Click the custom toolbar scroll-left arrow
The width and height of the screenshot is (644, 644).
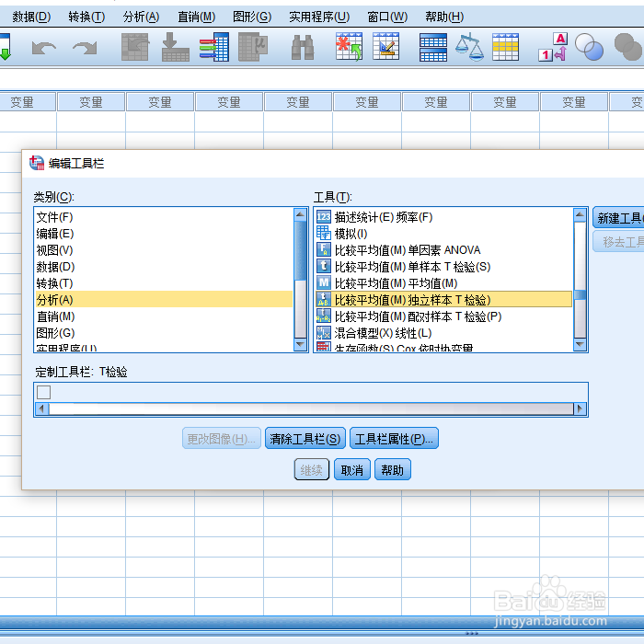click(x=41, y=408)
